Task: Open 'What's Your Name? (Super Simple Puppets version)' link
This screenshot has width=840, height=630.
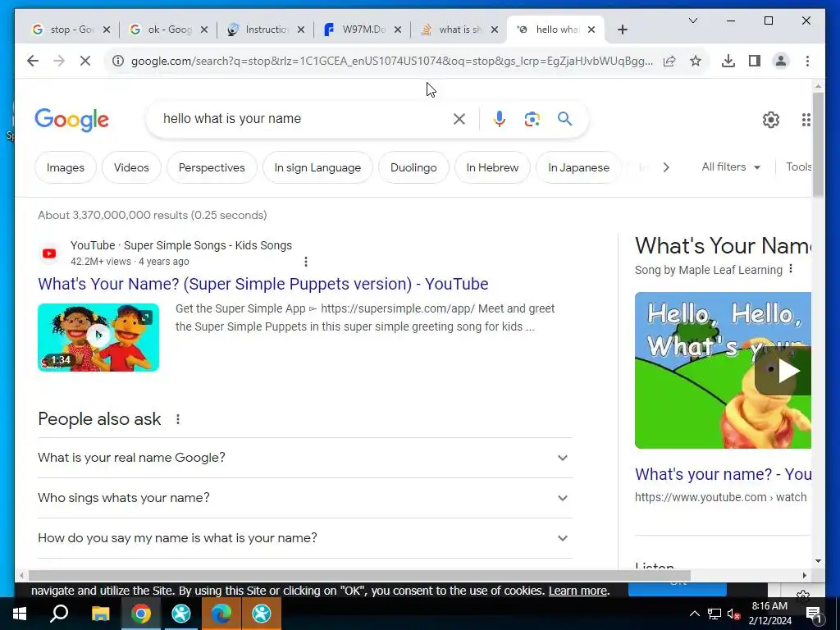Action: point(263,284)
